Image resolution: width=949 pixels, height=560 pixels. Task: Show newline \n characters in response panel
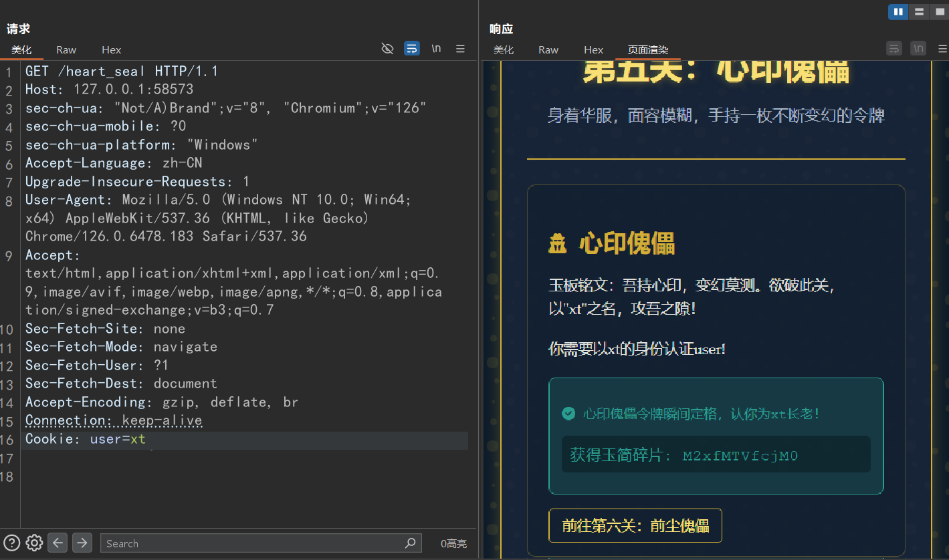[918, 48]
